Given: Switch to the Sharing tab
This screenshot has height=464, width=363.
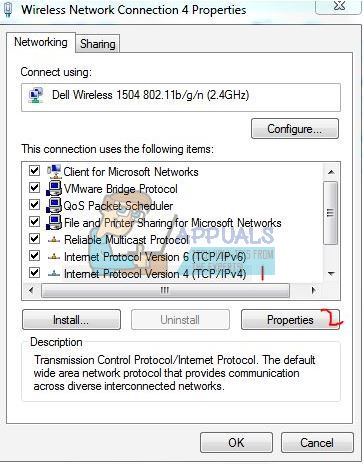Looking at the screenshot, I should click(98, 44).
